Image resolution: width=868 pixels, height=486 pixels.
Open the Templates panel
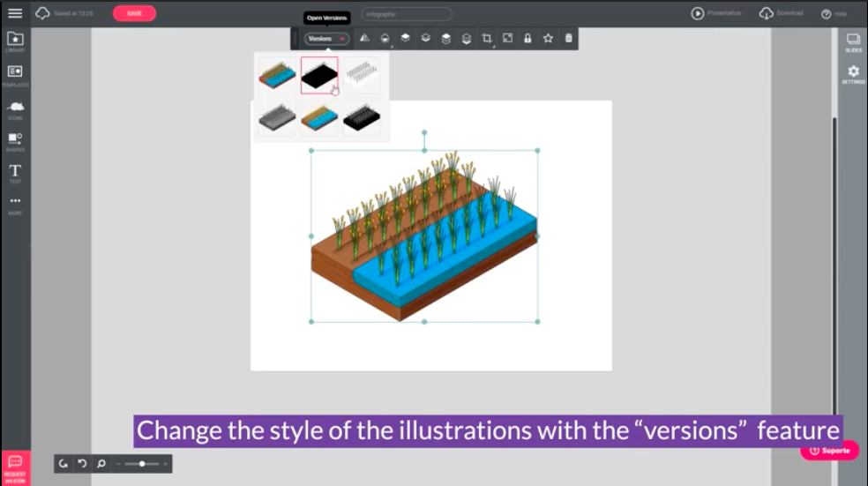pos(15,74)
